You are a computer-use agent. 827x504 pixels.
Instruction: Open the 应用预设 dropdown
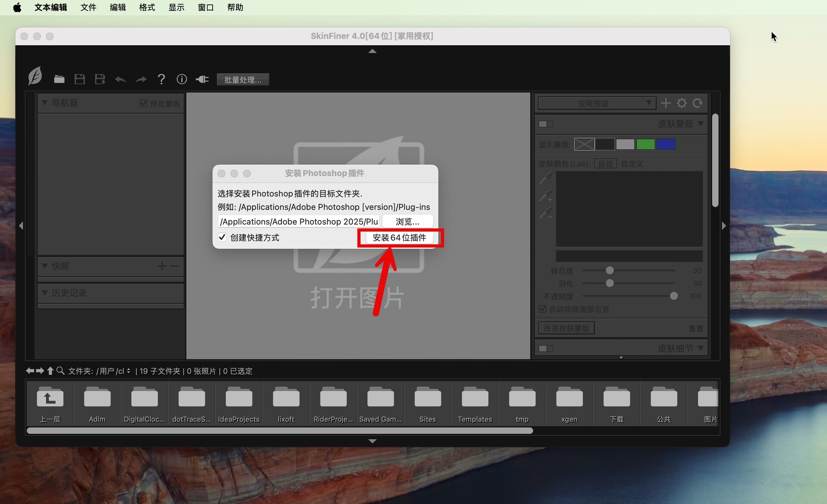tap(597, 103)
